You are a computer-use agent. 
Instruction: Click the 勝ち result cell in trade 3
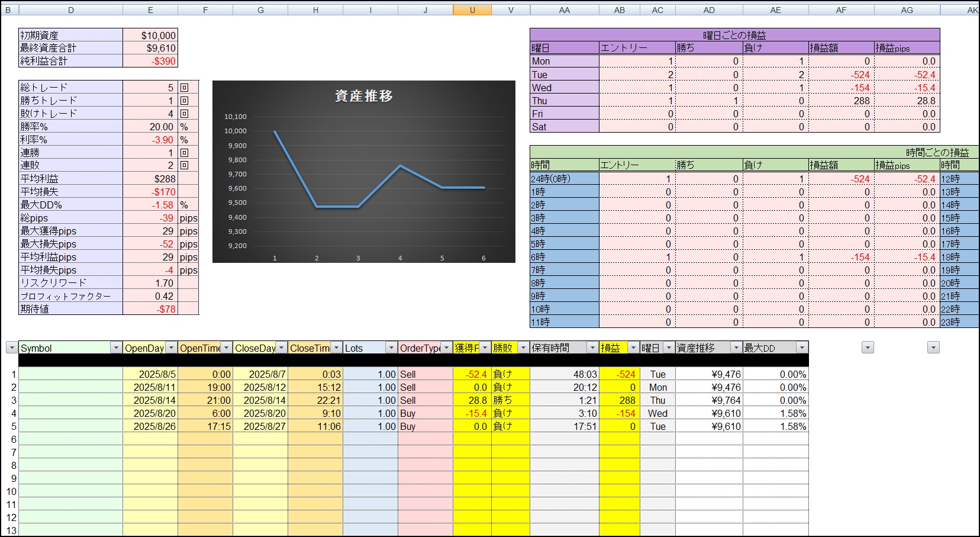pyautogui.click(x=510, y=400)
